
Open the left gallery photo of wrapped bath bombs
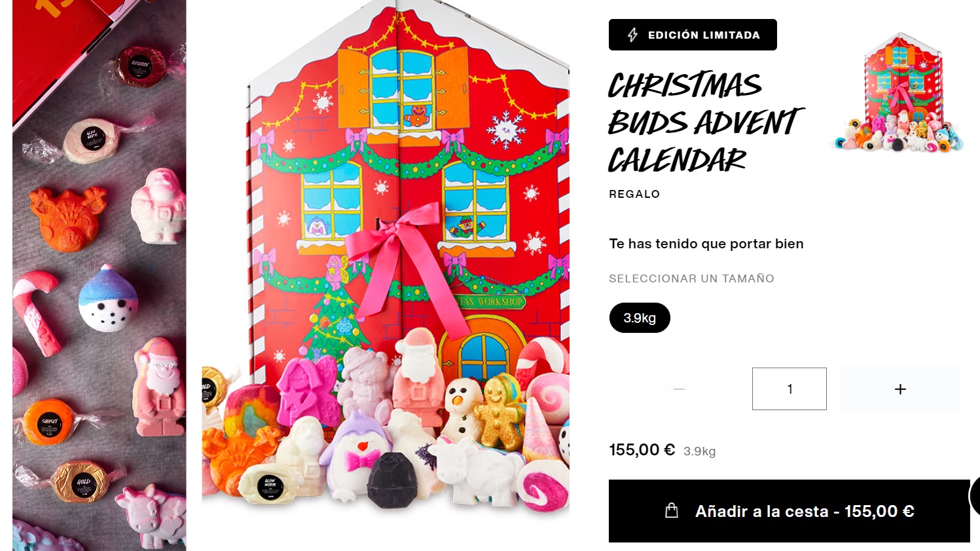100,275
